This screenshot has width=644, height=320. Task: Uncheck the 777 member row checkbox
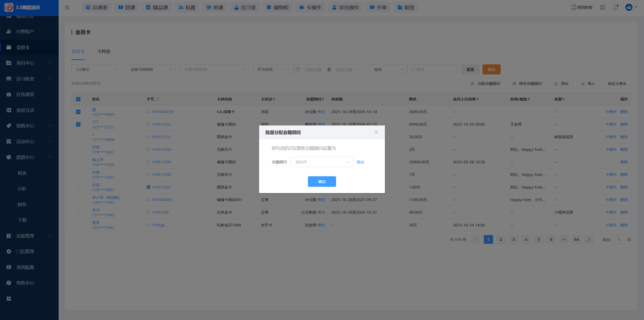click(78, 124)
